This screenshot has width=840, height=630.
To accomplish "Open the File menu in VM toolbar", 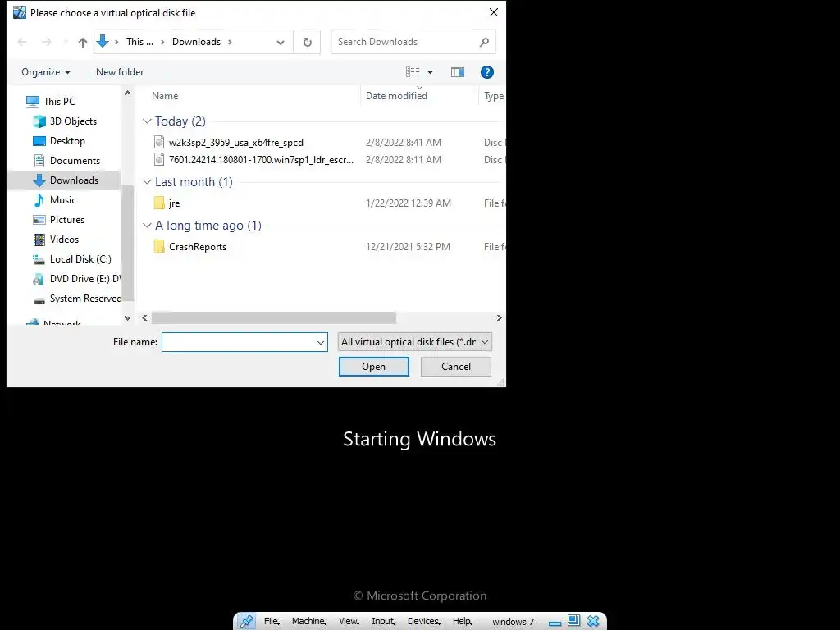I will [x=272, y=622].
